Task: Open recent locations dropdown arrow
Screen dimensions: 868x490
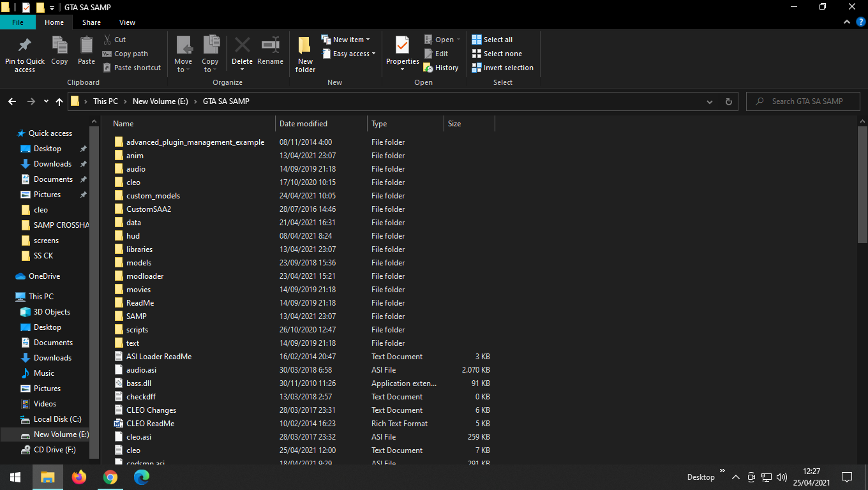Action: tap(46, 101)
